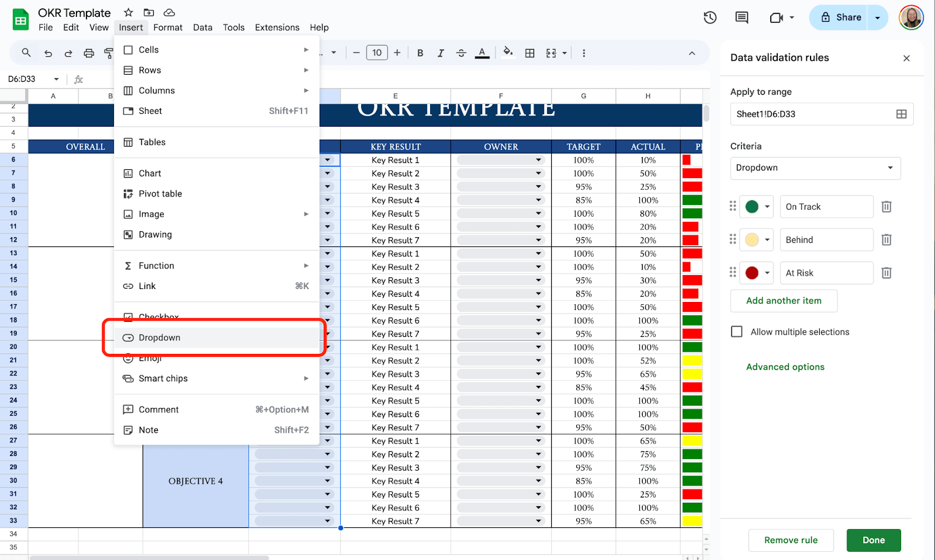Viewport: 935px width, 560px height.
Task: Click 'Add another item' button
Action: tap(784, 301)
